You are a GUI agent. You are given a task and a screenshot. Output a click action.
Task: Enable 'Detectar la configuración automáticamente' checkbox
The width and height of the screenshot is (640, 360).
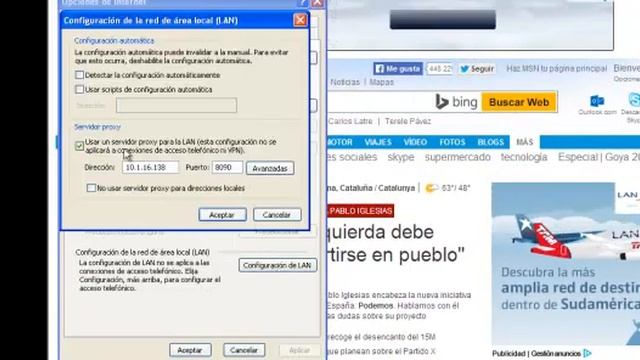point(80,75)
